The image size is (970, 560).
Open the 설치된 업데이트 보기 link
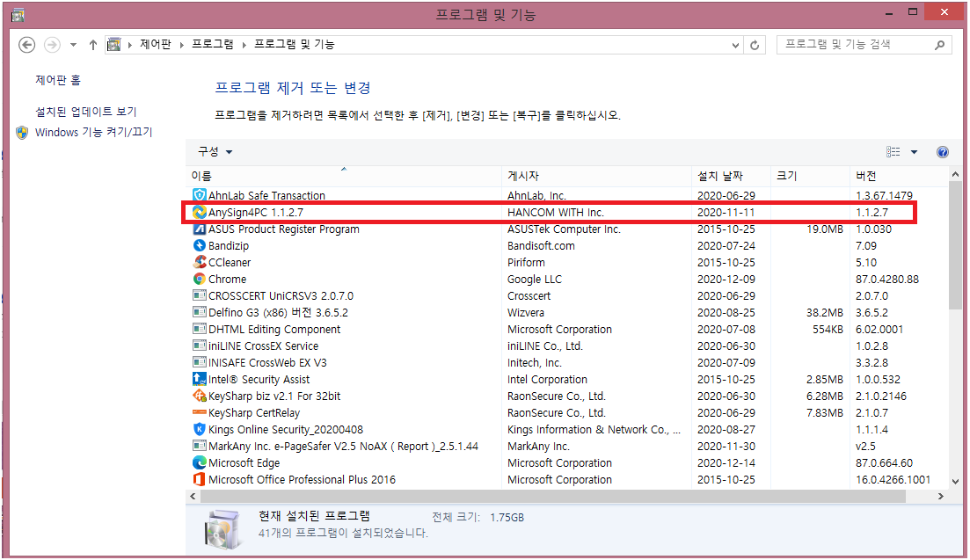click(86, 112)
